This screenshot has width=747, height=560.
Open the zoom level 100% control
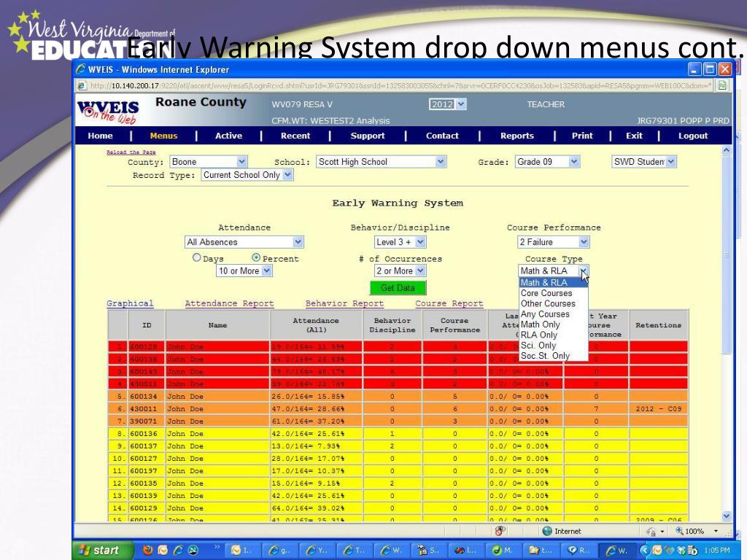(696, 531)
